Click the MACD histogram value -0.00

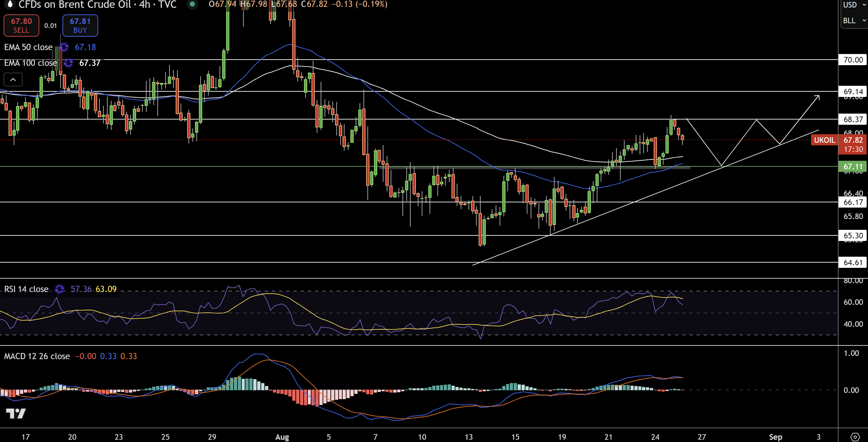[86, 356]
